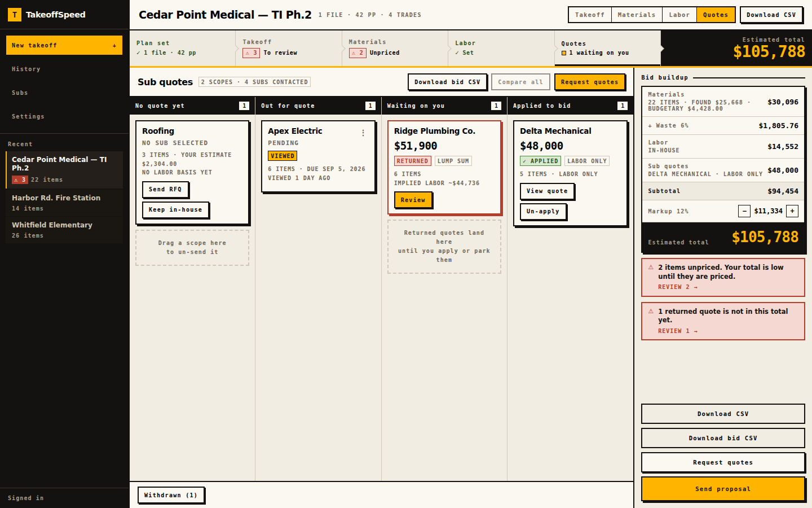View the Delta Mechanical quote
The height and width of the screenshot is (508, 812).
(x=547, y=191)
